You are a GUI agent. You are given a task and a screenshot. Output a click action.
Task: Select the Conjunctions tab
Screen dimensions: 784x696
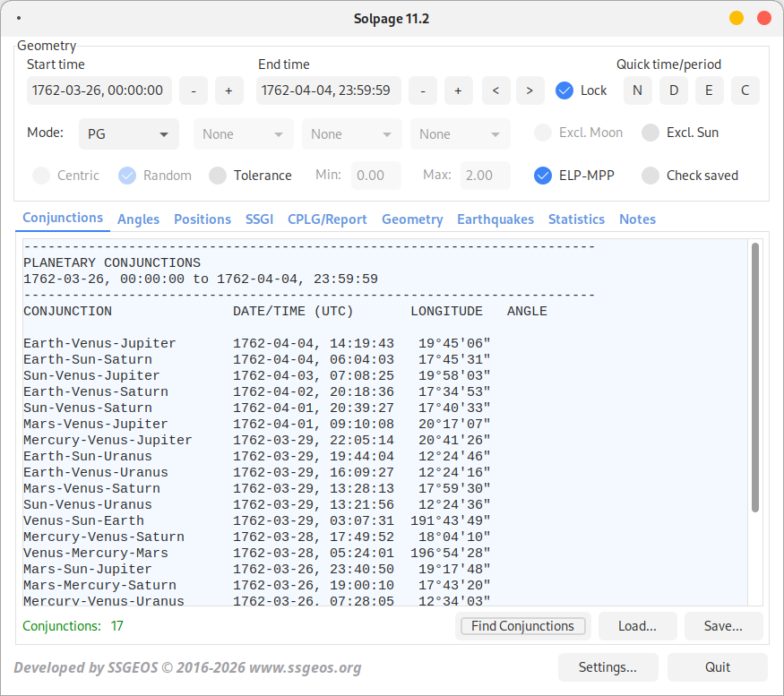[x=63, y=218]
